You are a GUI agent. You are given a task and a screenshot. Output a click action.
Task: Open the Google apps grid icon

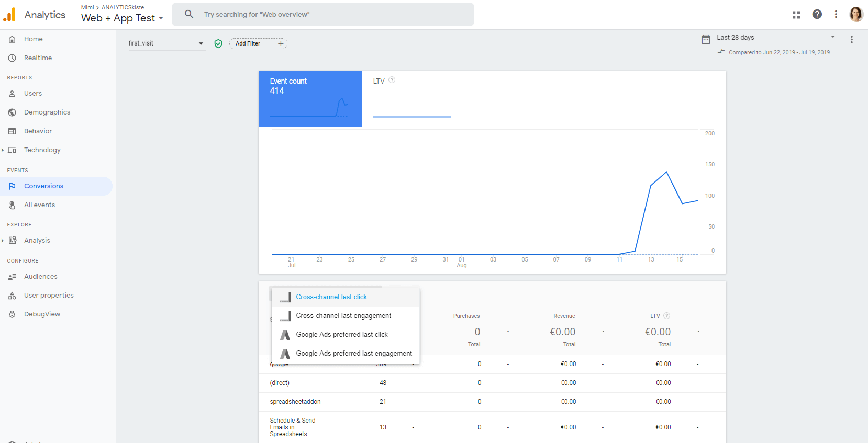coord(796,15)
